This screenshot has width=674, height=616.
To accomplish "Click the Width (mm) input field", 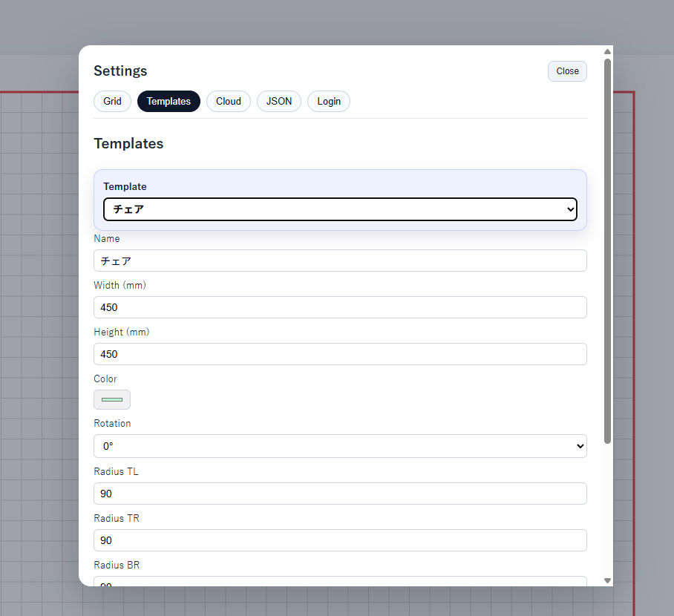I will (340, 307).
